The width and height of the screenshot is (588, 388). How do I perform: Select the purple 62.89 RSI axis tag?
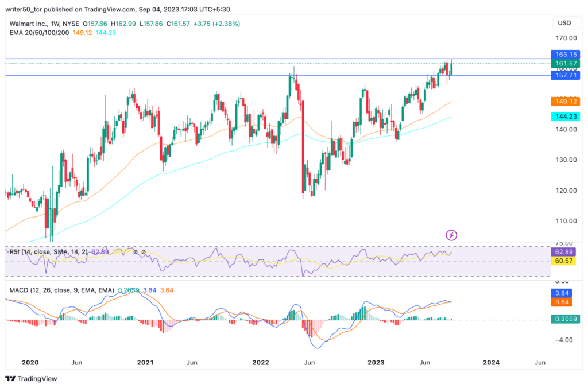pos(563,252)
